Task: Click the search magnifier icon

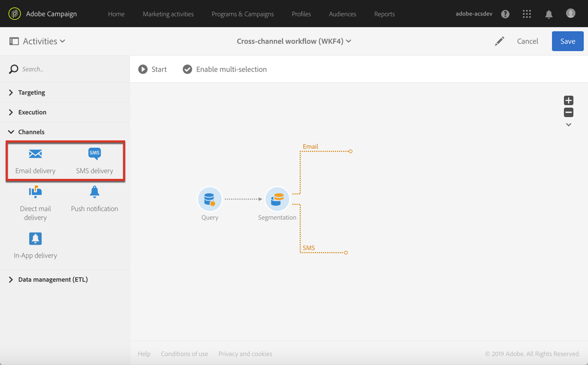Action: point(14,69)
